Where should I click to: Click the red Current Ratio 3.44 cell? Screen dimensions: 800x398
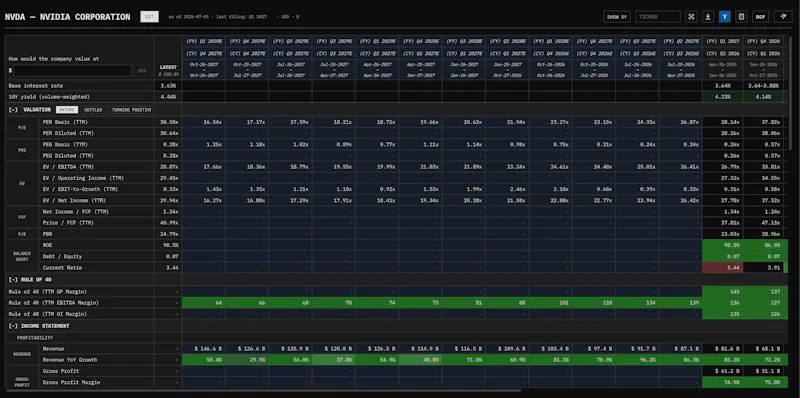722,268
